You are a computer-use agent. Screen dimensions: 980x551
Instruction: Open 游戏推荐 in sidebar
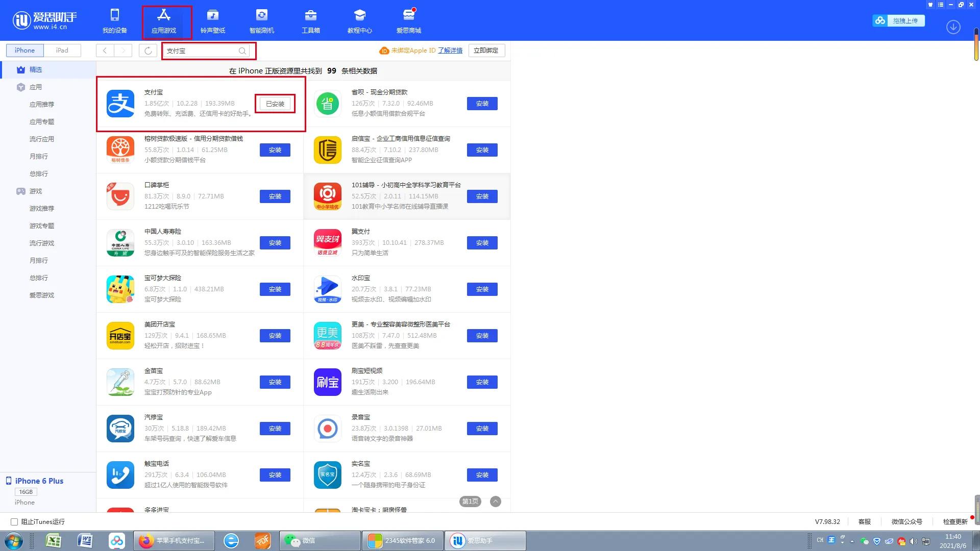(x=42, y=209)
